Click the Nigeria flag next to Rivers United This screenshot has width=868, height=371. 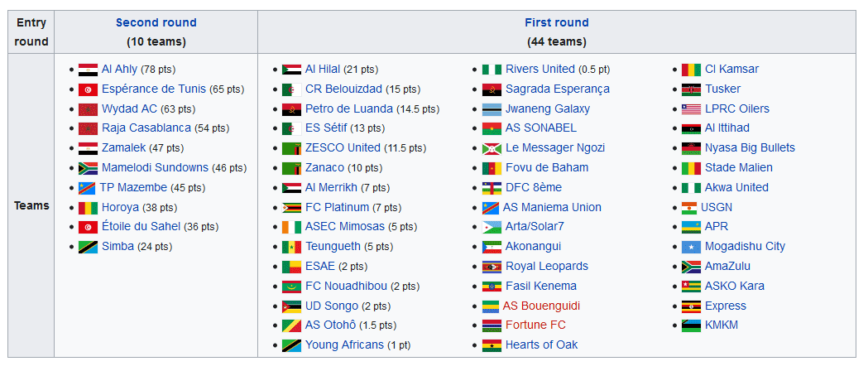point(492,70)
